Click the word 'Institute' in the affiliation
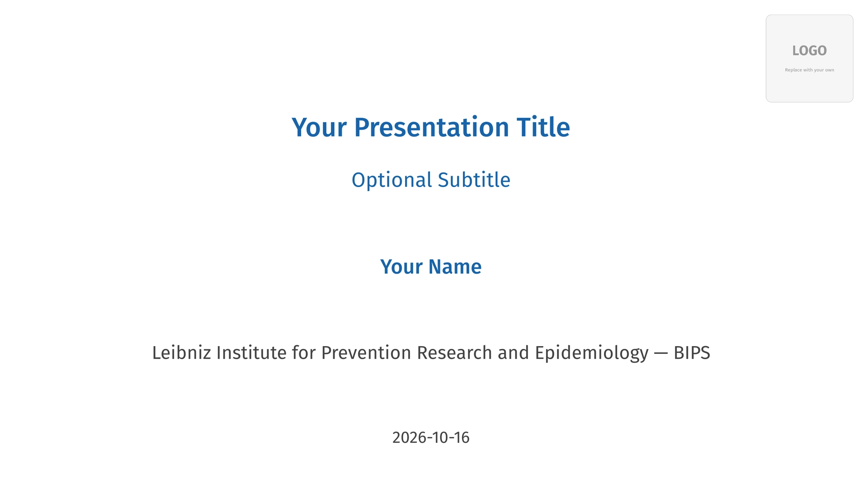Viewport: 868px width, 488px height. [x=251, y=352]
